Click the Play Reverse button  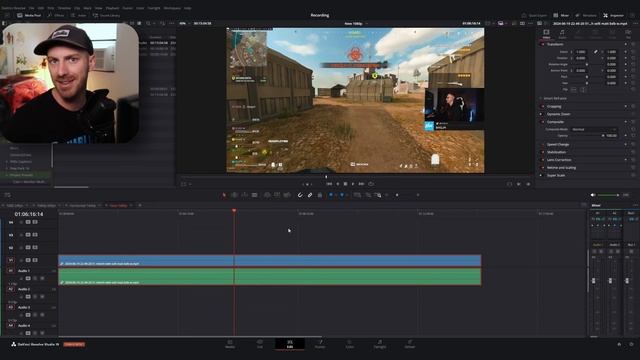click(338, 184)
